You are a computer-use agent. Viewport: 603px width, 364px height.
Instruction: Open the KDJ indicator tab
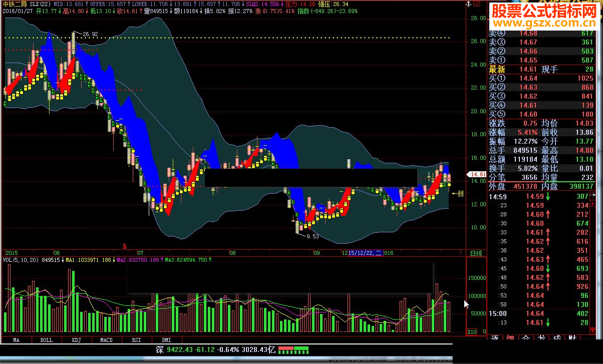[x=76, y=340]
